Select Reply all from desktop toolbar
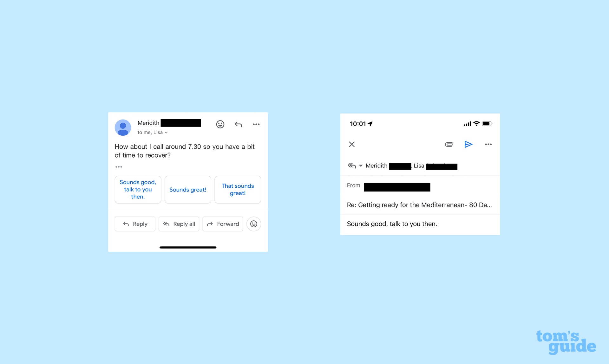 (179, 224)
